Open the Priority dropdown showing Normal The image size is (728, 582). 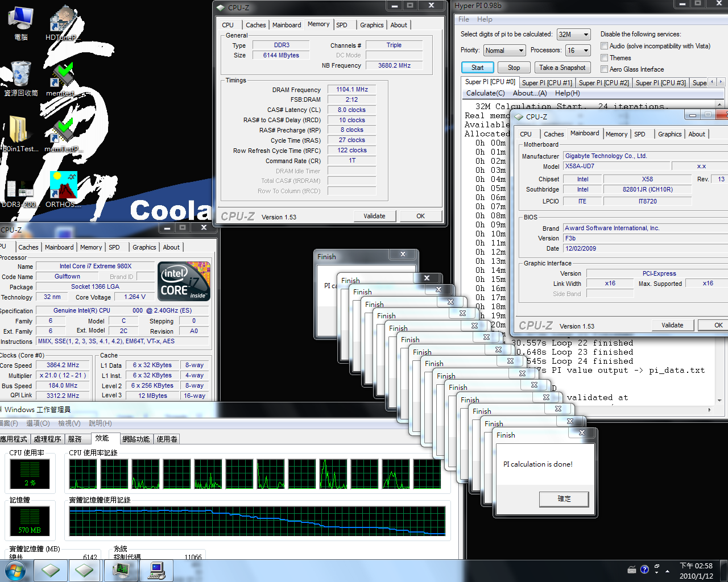pos(504,51)
